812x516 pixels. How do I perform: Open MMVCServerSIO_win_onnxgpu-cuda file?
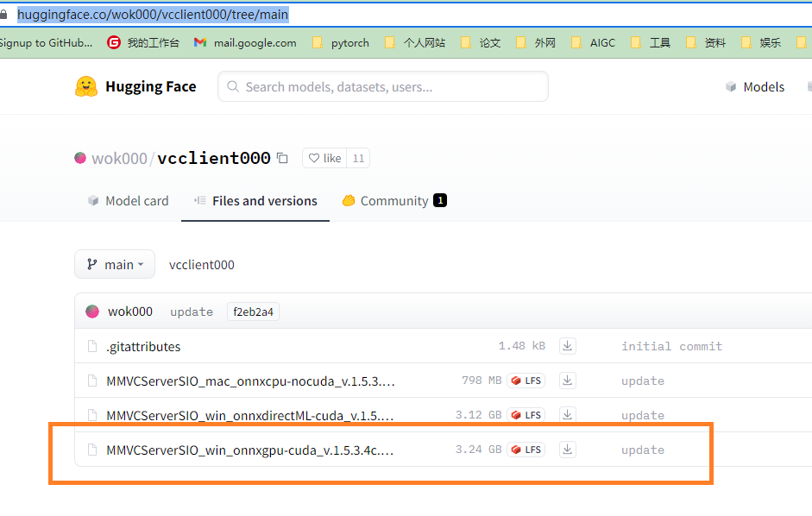point(250,450)
